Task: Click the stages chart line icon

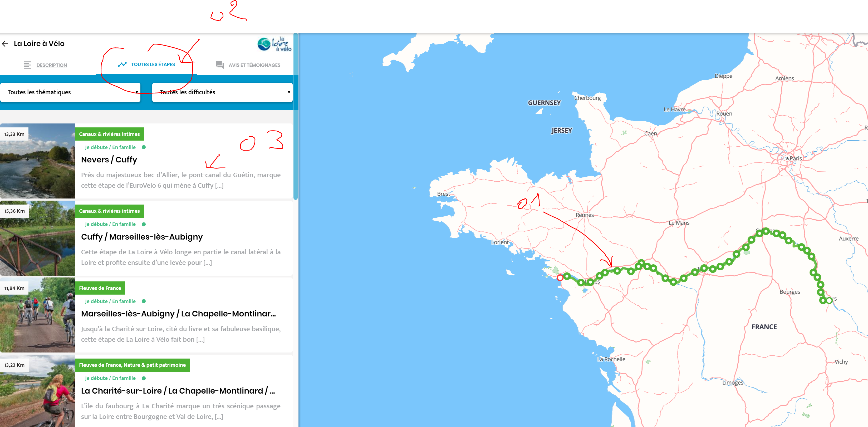Action: 122,64
